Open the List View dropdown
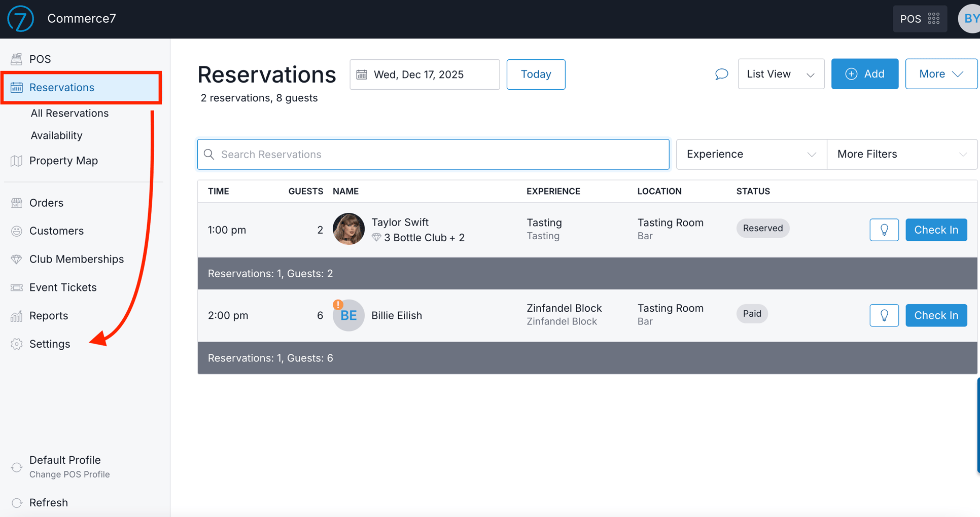The height and width of the screenshot is (517, 980). [x=781, y=74]
